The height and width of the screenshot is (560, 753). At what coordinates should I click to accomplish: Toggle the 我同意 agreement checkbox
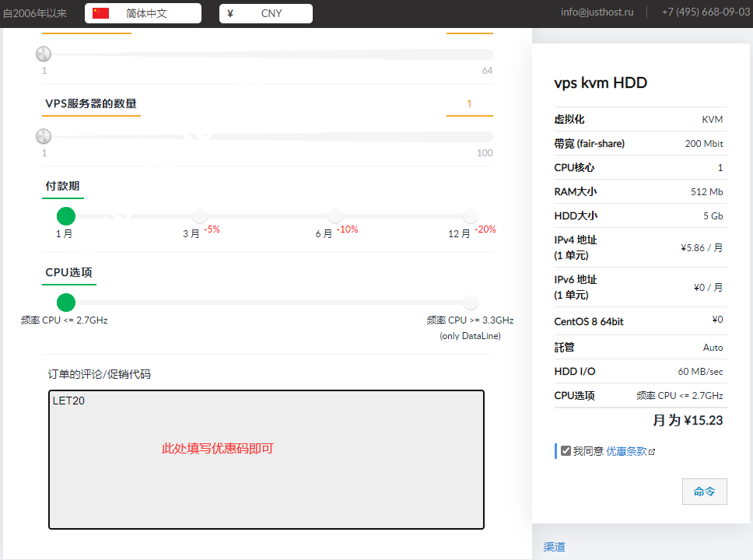(x=566, y=450)
